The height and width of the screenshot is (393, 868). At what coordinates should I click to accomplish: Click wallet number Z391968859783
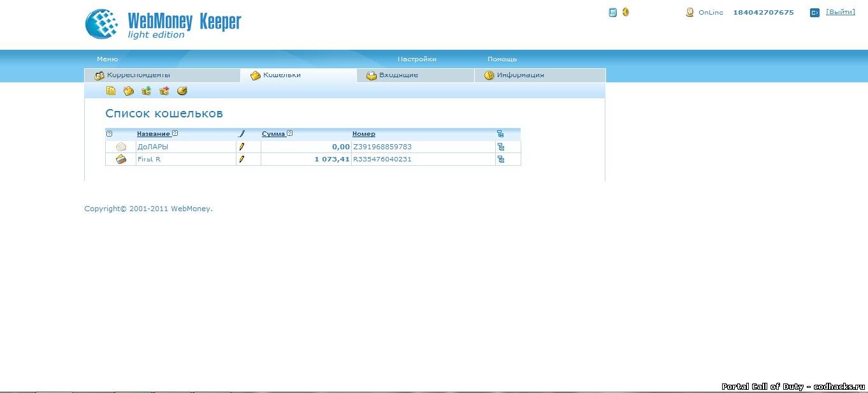[382, 147]
